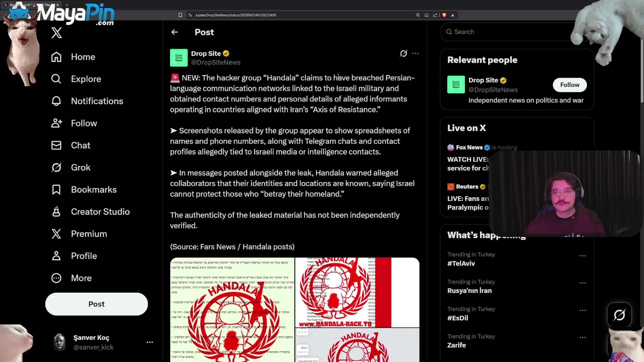Click the browser address bar URL
The height and width of the screenshot is (362, 644).
click(x=235, y=15)
